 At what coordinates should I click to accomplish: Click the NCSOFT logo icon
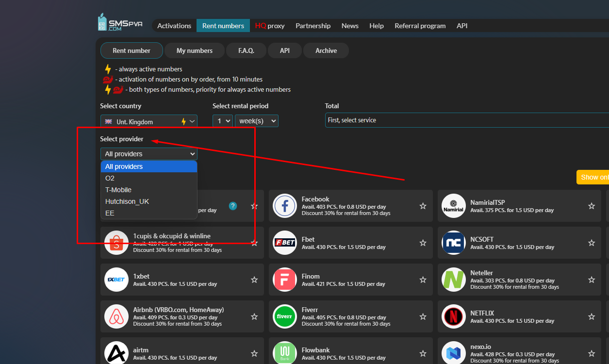(x=454, y=243)
